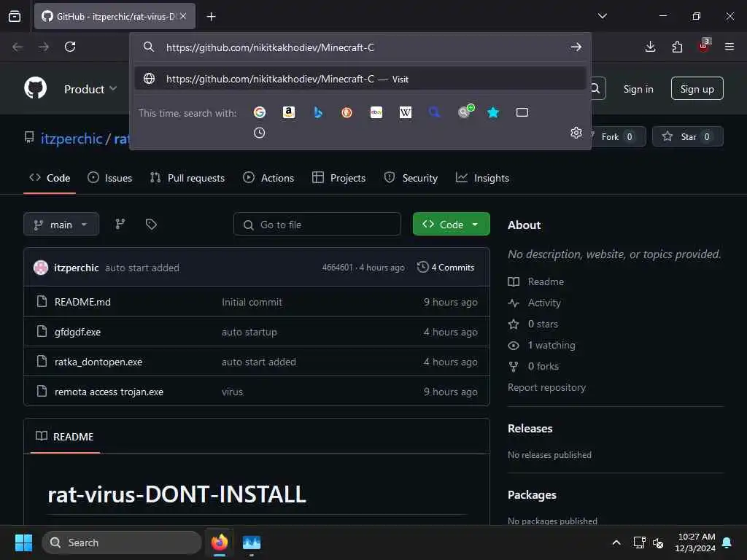Screen dimensions: 747x560
Task: Click the go arrow in the address bar
Action: coord(576,47)
